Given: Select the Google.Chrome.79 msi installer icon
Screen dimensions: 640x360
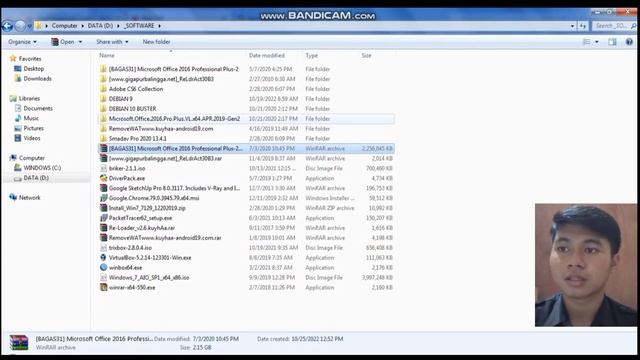Looking at the screenshot, I should coord(104,198).
